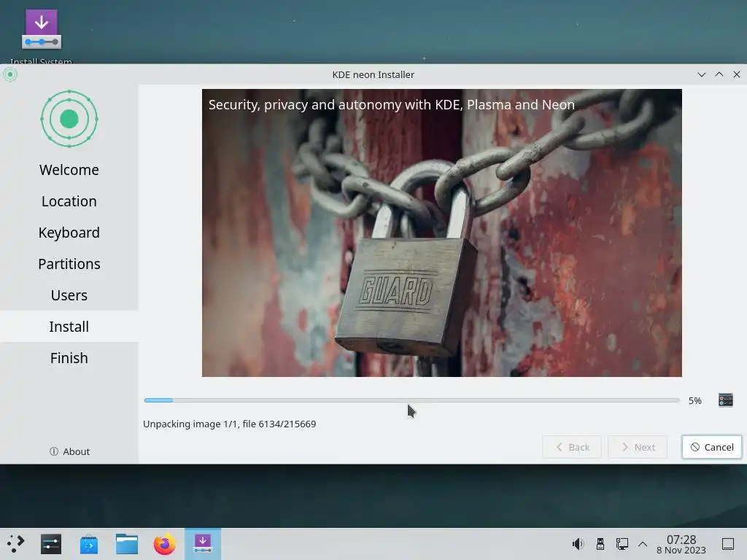Show the desktop using the corner button
Viewport: 747px width, 560px height.
(728, 544)
